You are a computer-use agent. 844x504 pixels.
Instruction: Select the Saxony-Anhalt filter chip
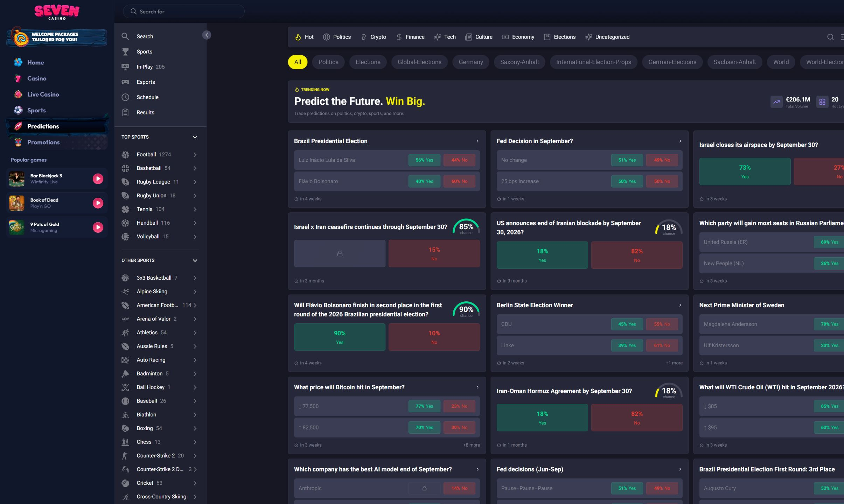(x=519, y=62)
